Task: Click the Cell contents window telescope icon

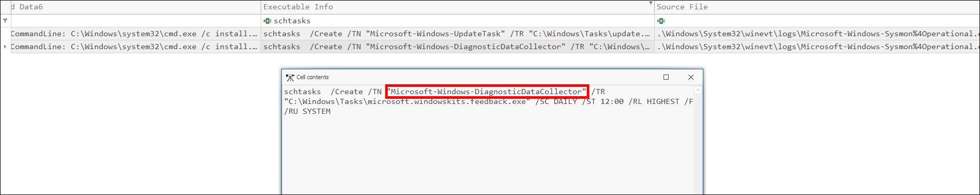Action: pos(290,77)
